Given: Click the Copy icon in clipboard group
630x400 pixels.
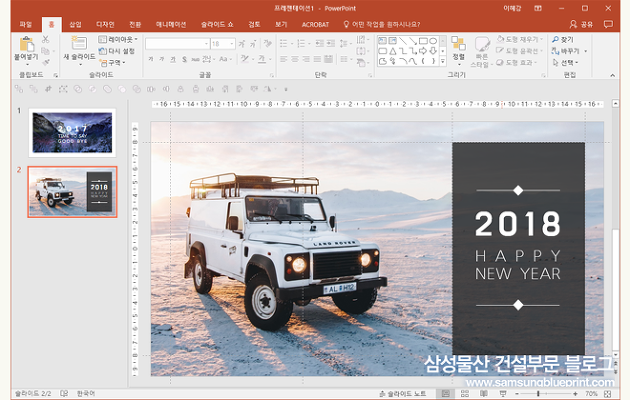Looking at the screenshot, I should [45, 51].
